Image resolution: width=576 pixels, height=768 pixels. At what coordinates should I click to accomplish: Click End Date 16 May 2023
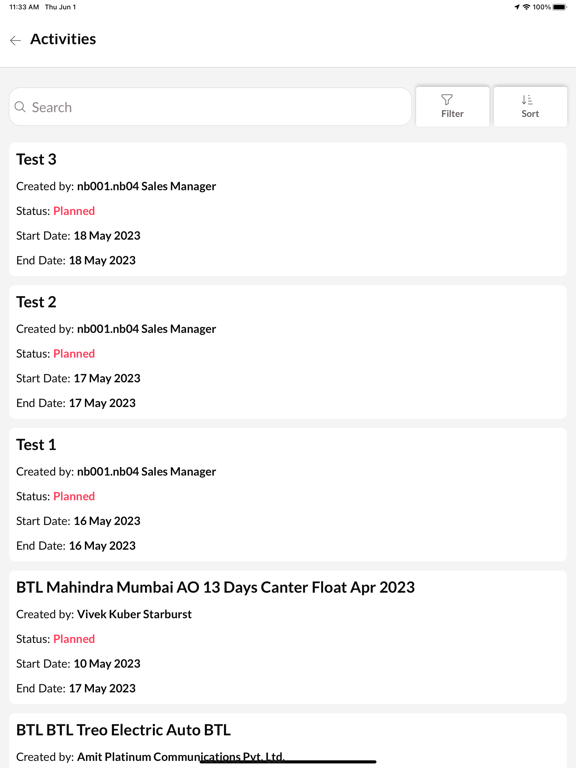(76, 546)
